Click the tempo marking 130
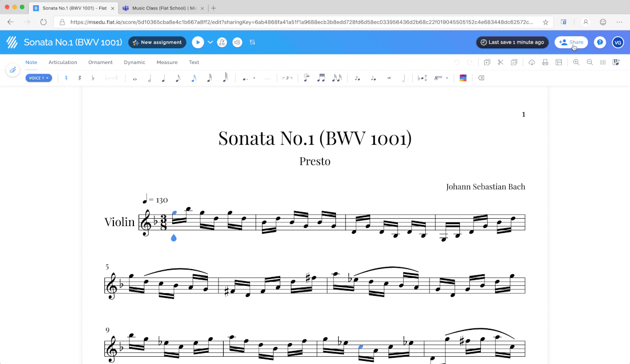Image resolution: width=630 pixels, height=364 pixels. coord(155,199)
